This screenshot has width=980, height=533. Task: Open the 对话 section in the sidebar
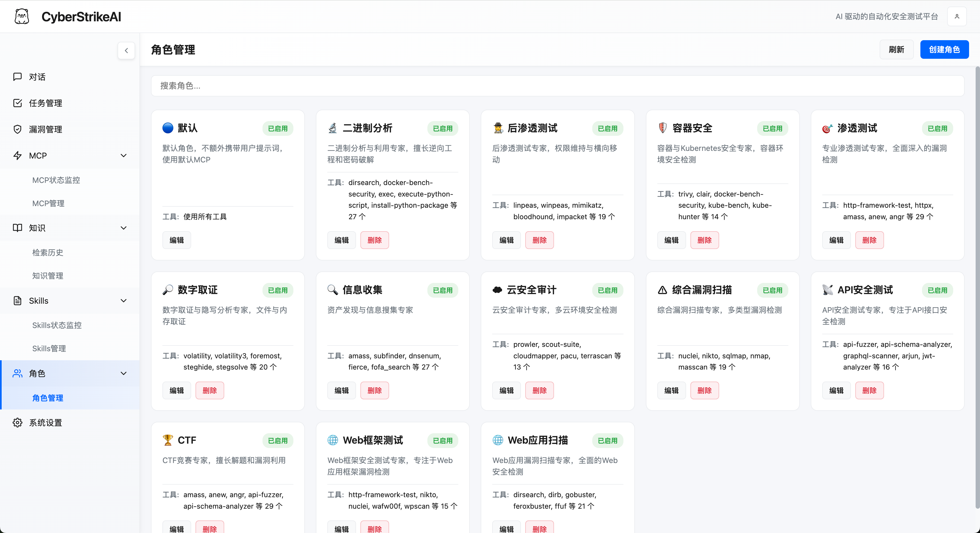[x=38, y=77]
